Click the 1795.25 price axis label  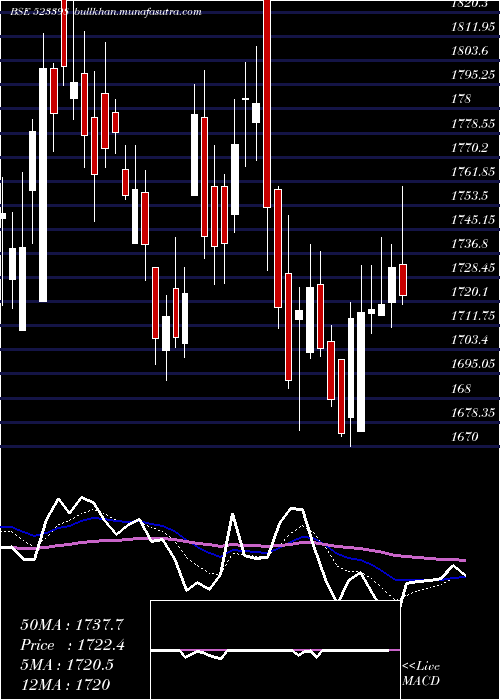coord(473,75)
